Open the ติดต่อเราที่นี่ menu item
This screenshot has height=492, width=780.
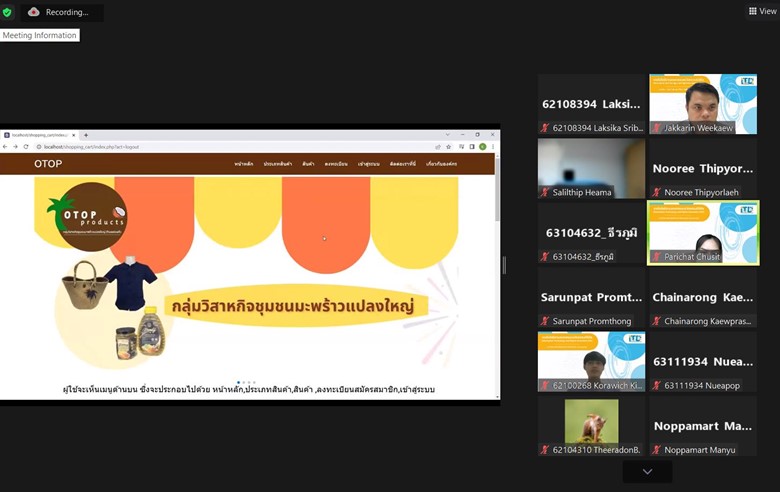click(x=402, y=164)
